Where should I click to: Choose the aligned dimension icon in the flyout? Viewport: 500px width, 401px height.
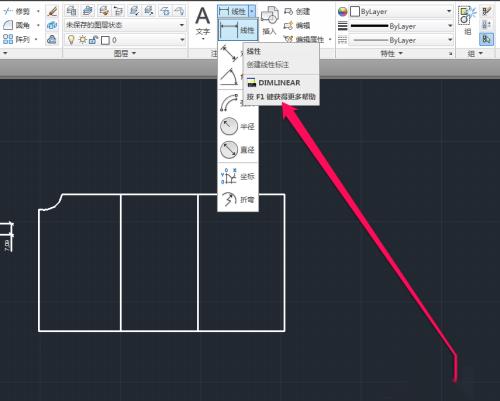point(229,53)
